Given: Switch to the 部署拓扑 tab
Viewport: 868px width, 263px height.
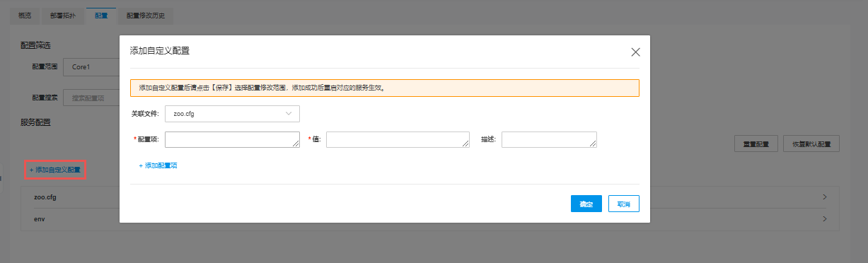Looking at the screenshot, I should click(63, 15).
